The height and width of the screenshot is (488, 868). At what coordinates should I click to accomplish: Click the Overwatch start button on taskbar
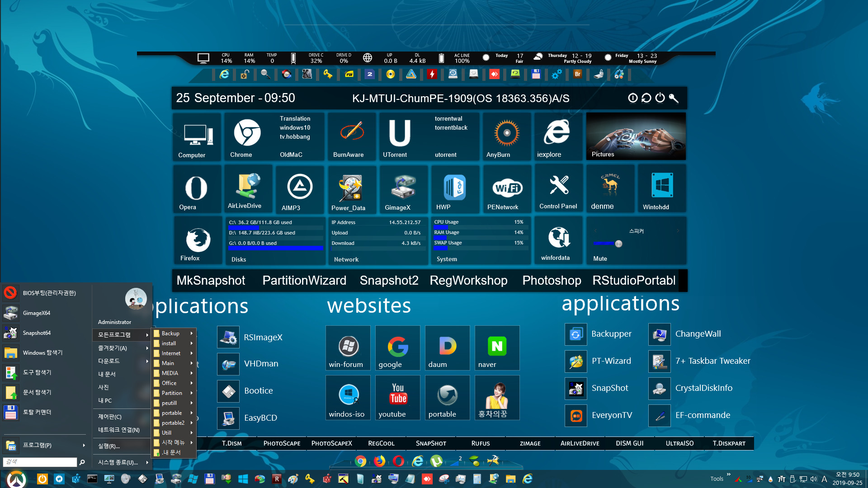point(16,479)
